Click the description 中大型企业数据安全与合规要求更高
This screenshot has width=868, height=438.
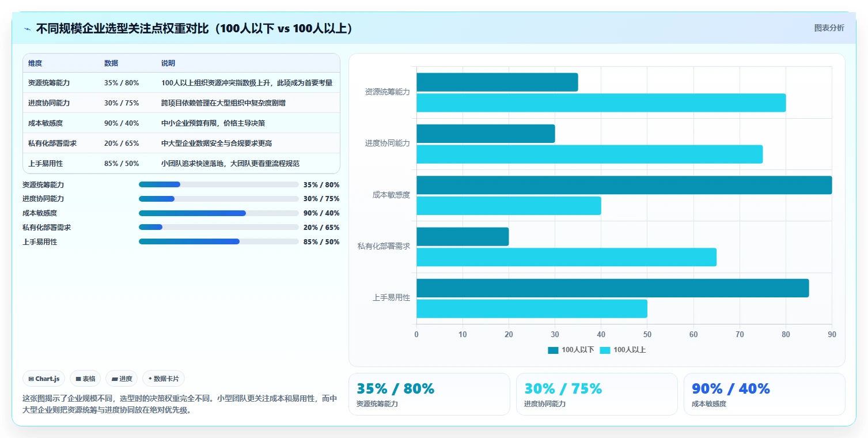pyautogui.click(x=217, y=144)
